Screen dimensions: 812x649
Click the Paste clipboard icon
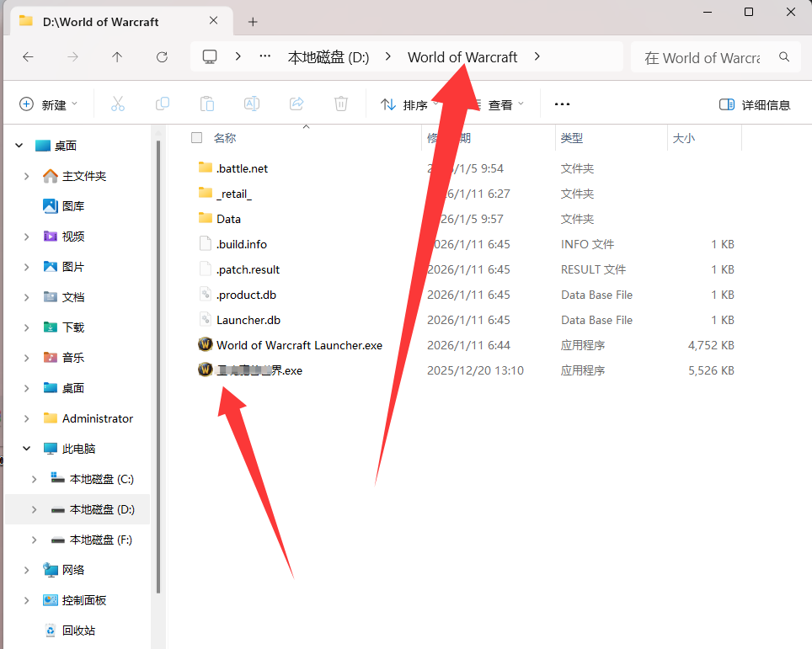coord(207,104)
